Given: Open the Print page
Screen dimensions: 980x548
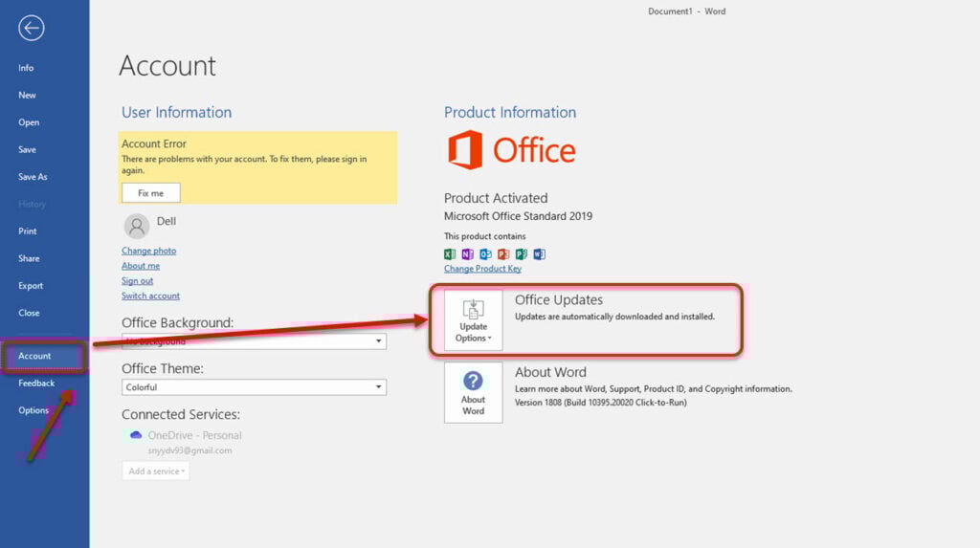Looking at the screenshot, I should coord(28,231).
